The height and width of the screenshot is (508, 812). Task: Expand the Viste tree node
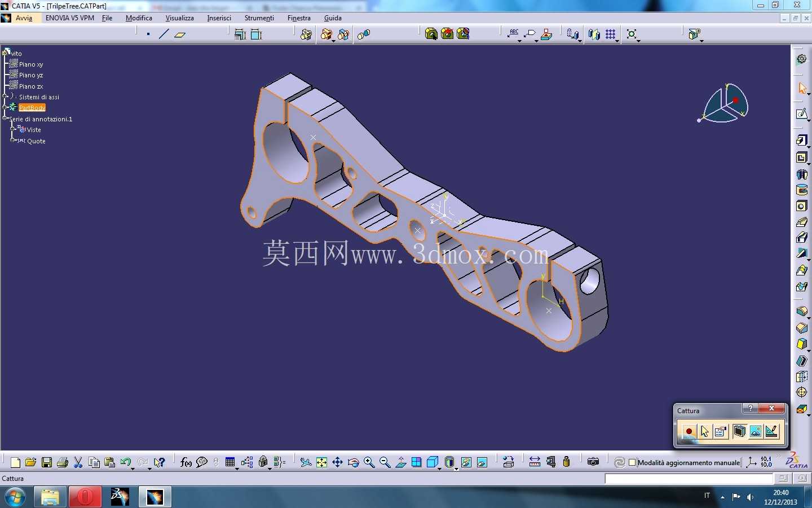point(12,129)
